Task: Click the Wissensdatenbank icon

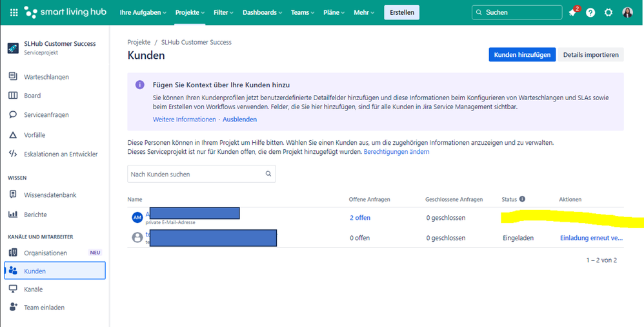Action: pyautogui.click(x=13, y=195)
